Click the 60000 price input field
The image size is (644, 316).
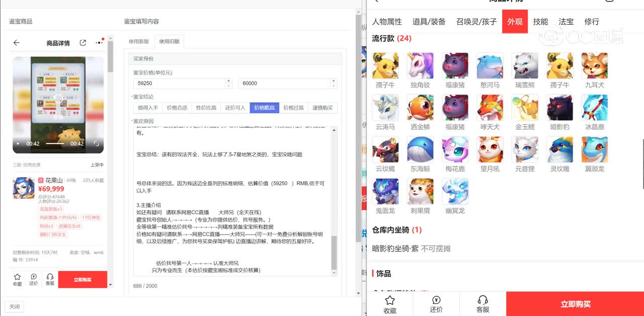(x=284, y=84)
